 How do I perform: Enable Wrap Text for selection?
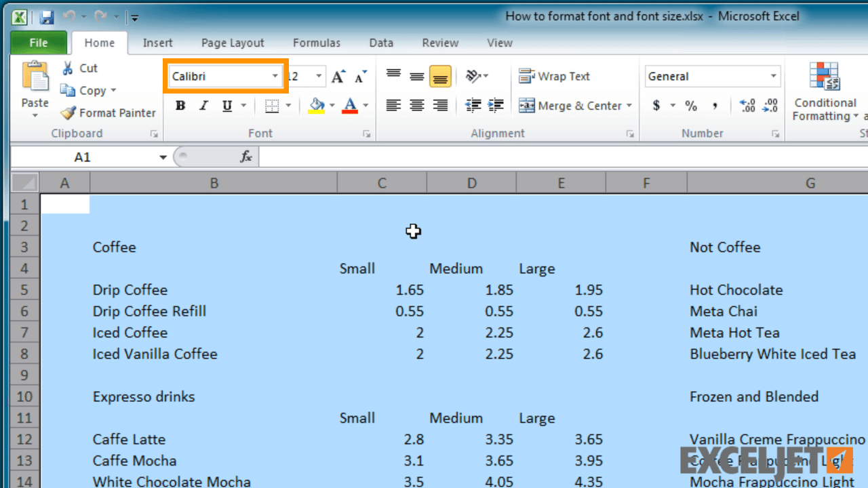pyautogui.click(x=555, y=76)
